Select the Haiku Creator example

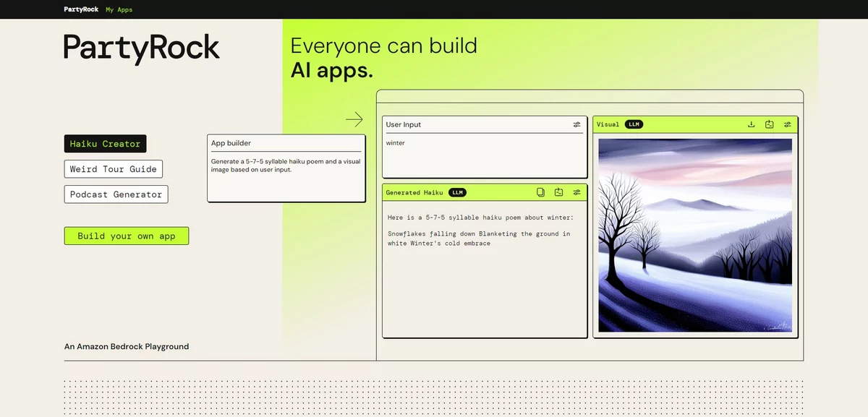pyautogui.click(x=105, y=144)
